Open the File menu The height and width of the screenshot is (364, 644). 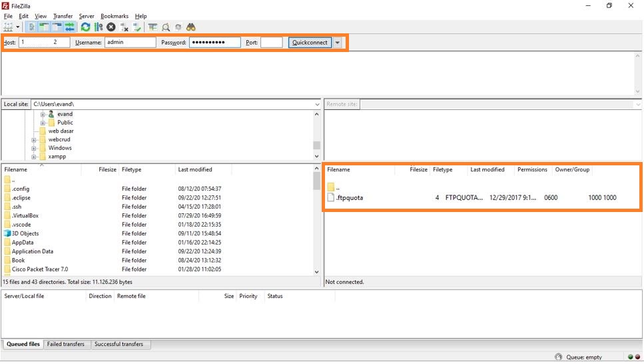8,16
